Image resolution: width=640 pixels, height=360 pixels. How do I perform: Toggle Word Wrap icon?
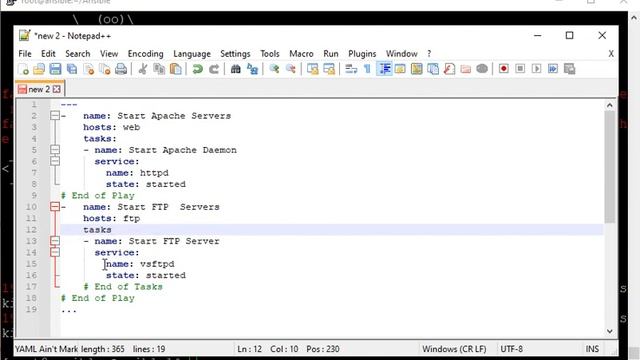tap(351, 69)
